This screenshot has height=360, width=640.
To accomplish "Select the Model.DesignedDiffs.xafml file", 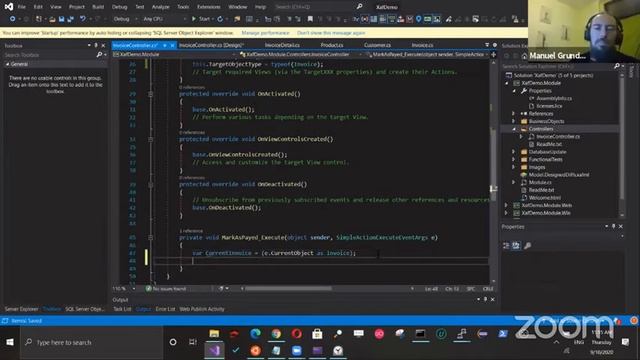I will click(x=558, y=175).
